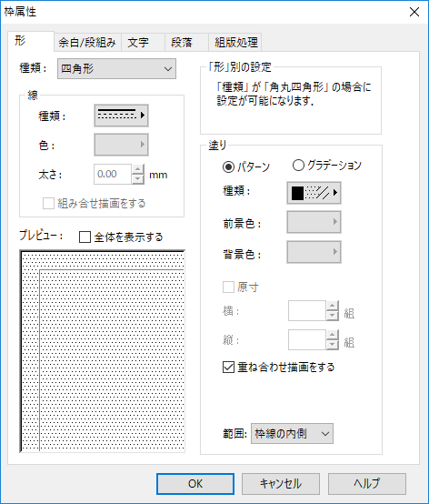The height and width of the screenshot is (504, 429).
Task: Click the OK button
Action: (x=195, y=484)
